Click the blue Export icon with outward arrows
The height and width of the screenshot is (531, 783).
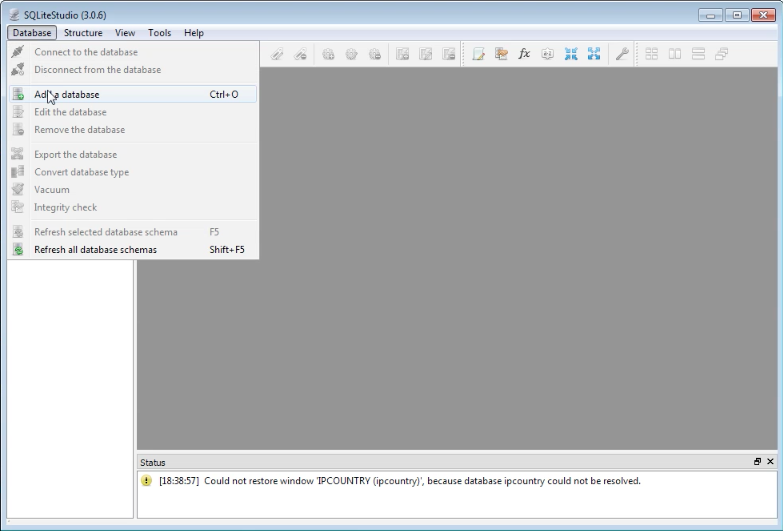click(x=594, y=54)
